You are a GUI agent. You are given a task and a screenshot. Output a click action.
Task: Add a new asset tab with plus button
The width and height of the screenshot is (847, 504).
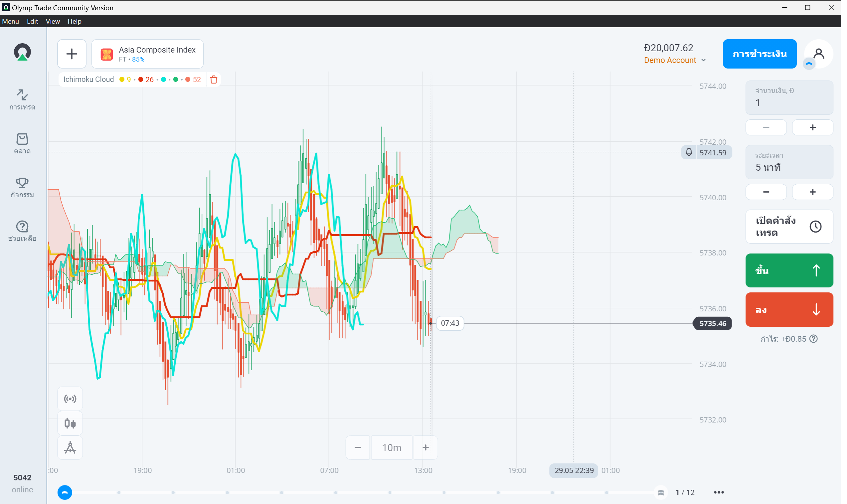pyautogui.click(x=72, y=54)
